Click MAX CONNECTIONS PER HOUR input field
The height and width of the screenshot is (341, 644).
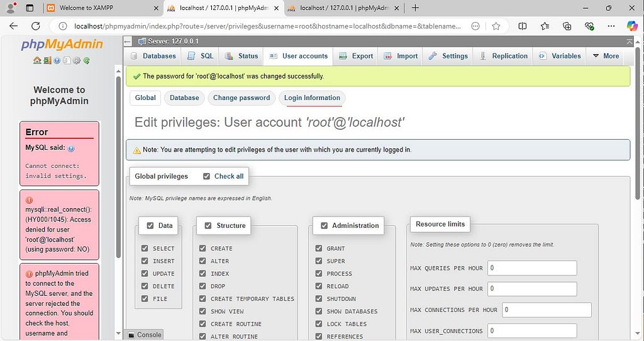(547, 310)
